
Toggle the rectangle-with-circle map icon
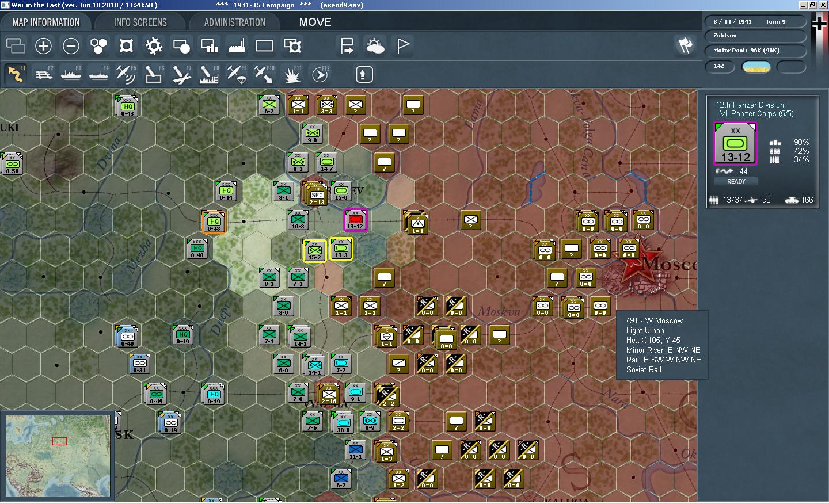pos(181,45)
